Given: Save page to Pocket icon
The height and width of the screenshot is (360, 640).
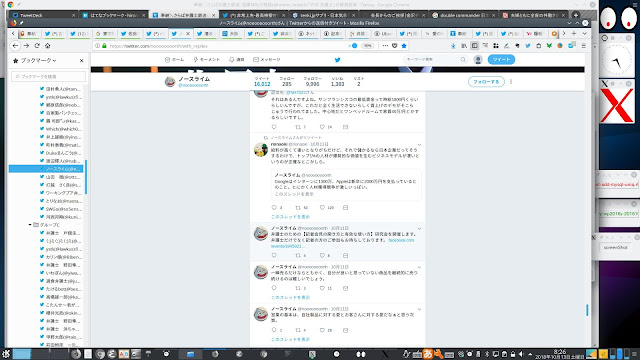Looking at the screenshot, I should (394, 46).
